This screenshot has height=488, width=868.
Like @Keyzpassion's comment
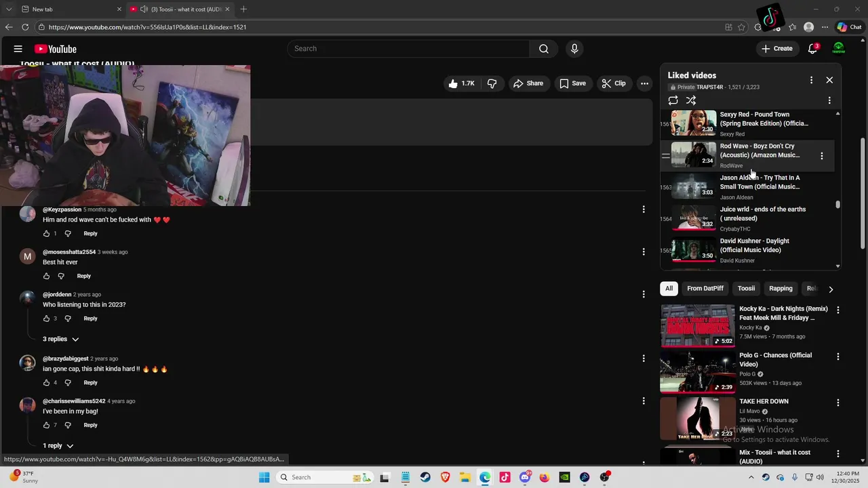click(46, 234)
